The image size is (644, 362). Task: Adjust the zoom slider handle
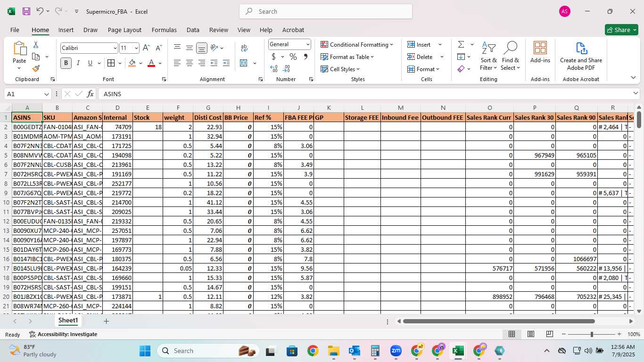[x=592, y=334]
